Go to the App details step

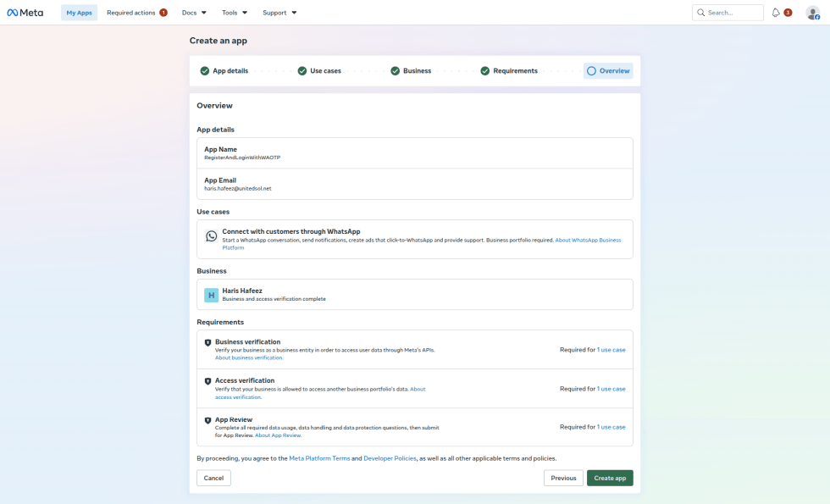(x=224, y=71)
